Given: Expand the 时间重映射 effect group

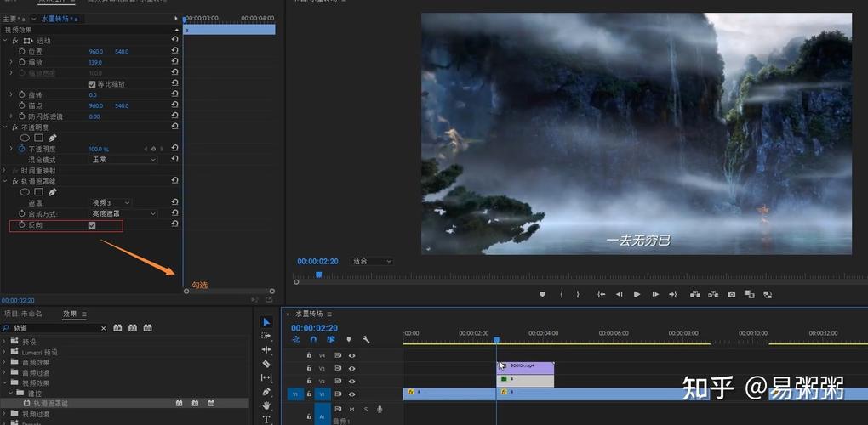Looking at the screenshot, I should pyautogui.click(x=5, y=171).
